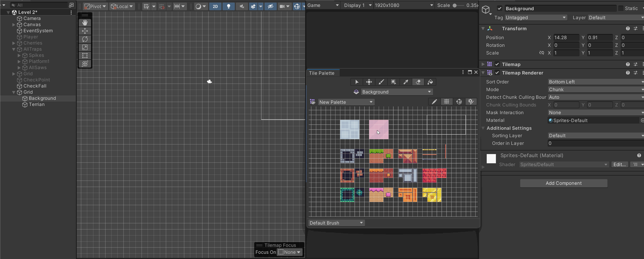Open the active Tilemap dropdown showing Background
This screenshot has height=259, width=644.
[x=396, y=92]
